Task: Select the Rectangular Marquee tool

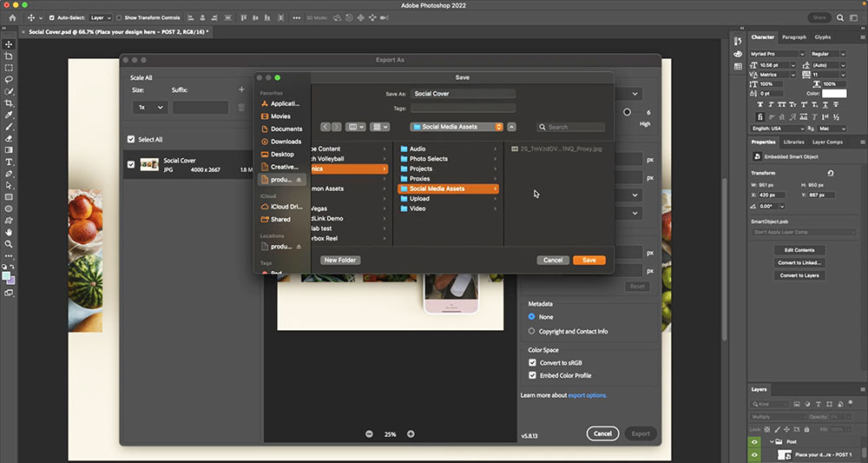Action: click(9, 68)
